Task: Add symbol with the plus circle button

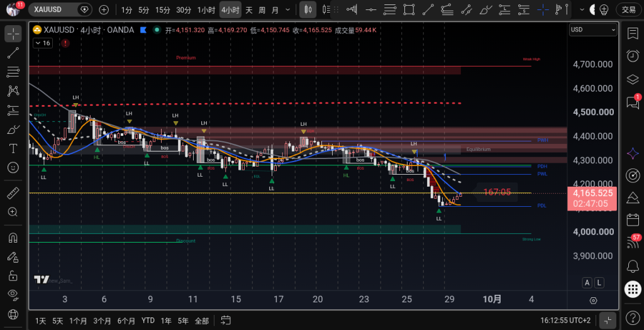Action: tap(104, 10)
